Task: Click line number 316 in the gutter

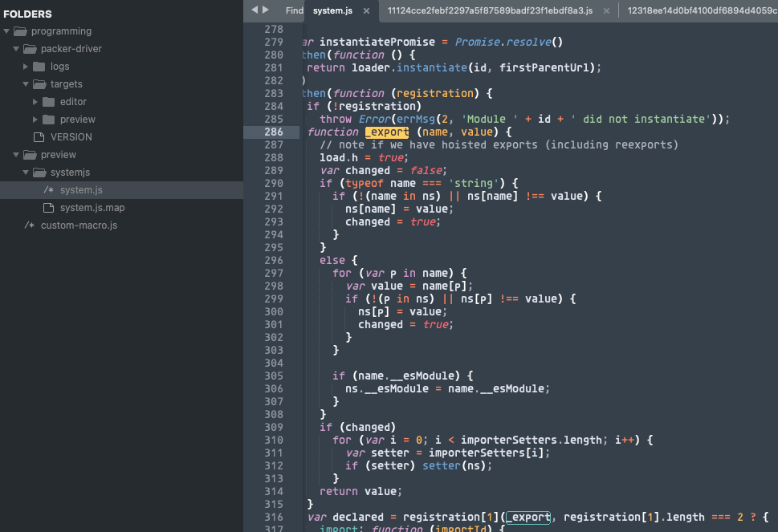Action: tap(274, 517)
